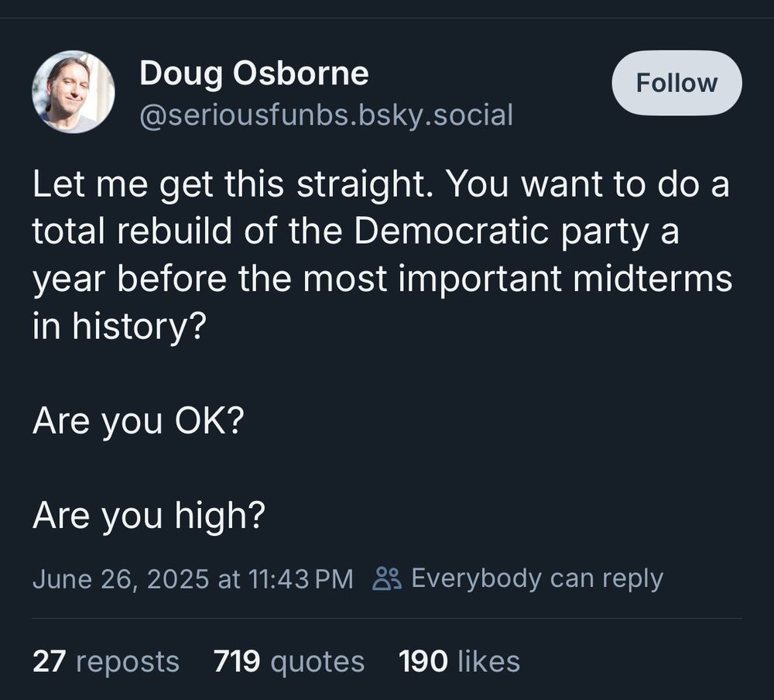Screen dimensions: 774x700
Task: Select the word "reposts" in stats row
Action: click(x=128, y=661)
